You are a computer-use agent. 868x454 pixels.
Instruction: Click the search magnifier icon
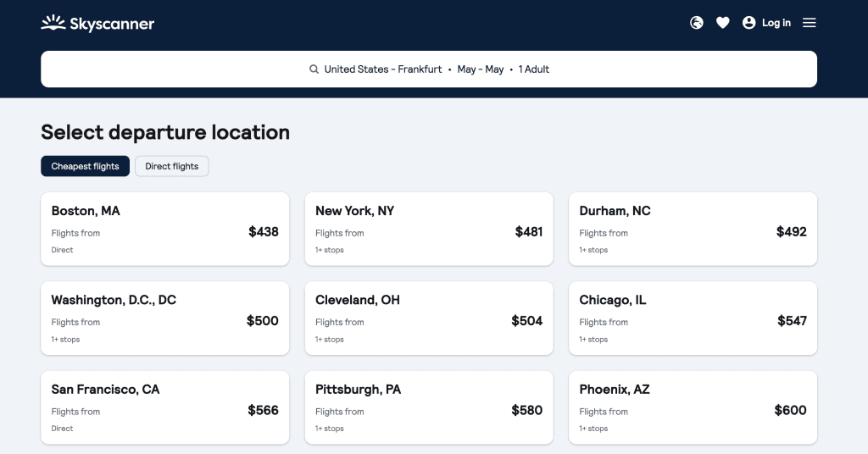(x=314, y=69)
